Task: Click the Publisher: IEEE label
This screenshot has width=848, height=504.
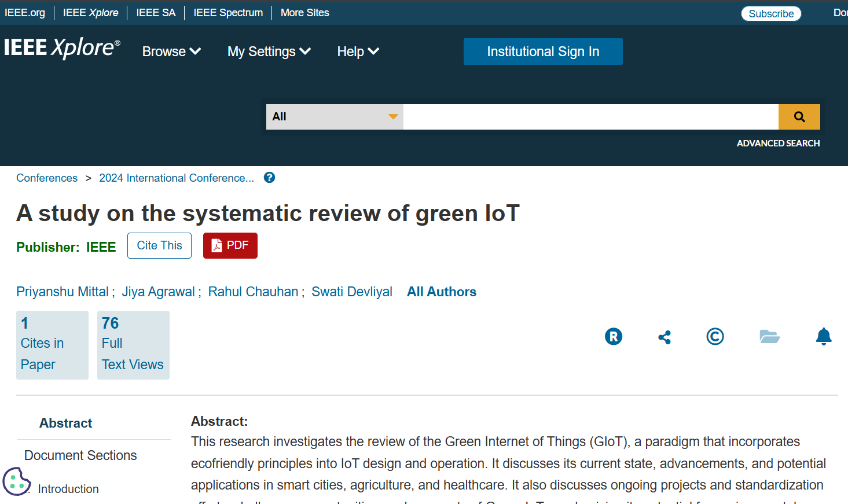Action: coord(66,247)
